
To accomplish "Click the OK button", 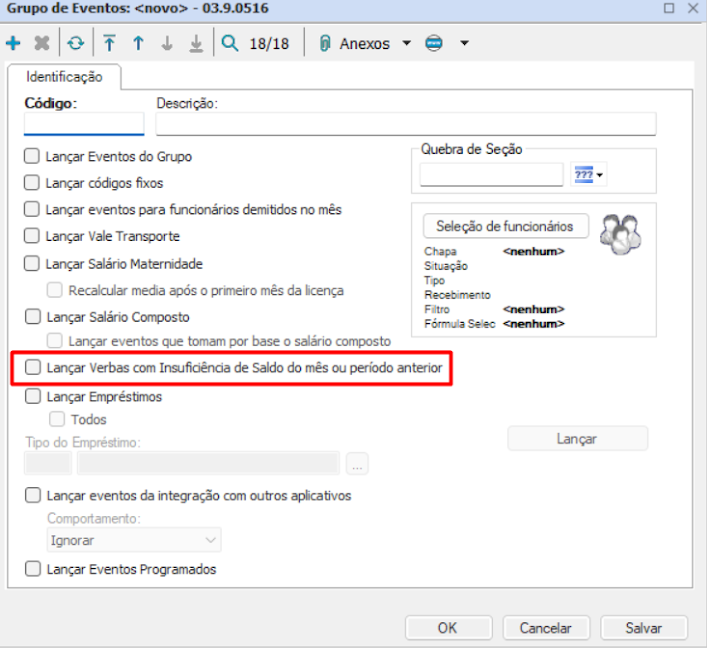I will pyautogui.click(x=448, y=628).
